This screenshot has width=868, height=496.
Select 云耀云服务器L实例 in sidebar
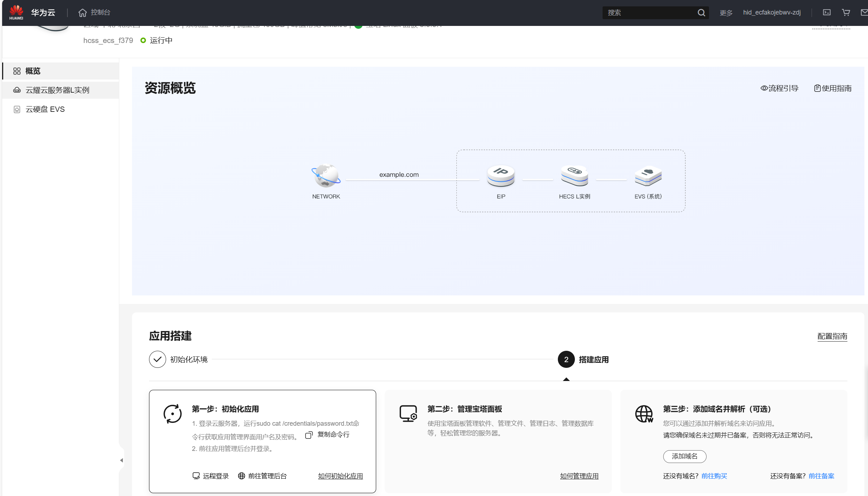pyautogui.click(x=57, y=90)
